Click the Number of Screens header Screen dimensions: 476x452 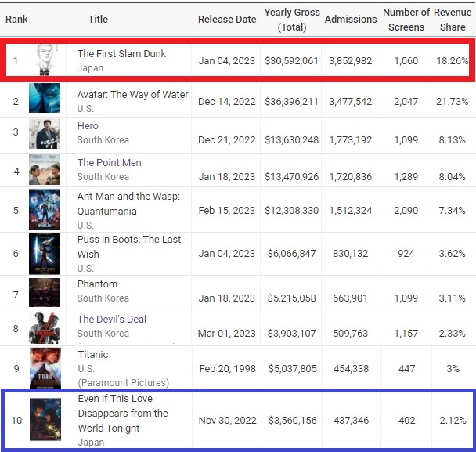point(406,20)
